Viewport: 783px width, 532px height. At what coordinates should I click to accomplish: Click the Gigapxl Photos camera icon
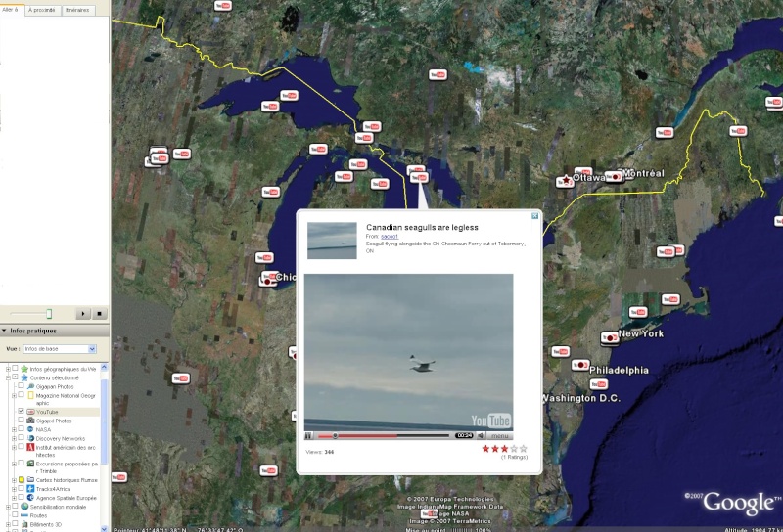tap(30, 421)
